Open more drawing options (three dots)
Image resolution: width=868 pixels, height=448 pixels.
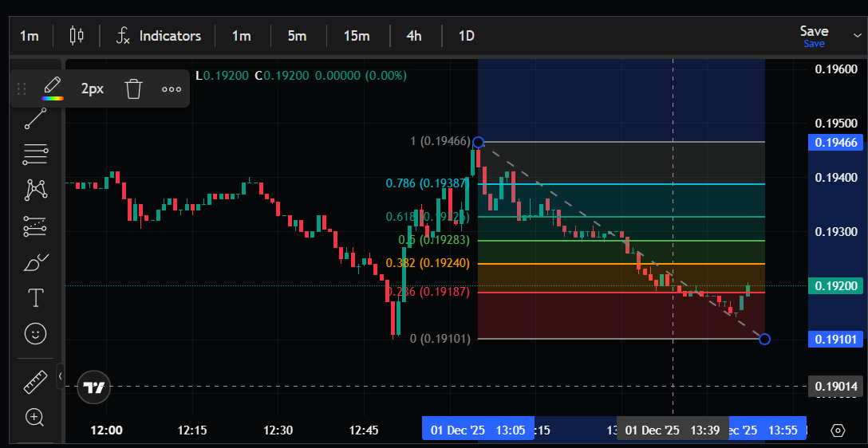coord(172,89)
